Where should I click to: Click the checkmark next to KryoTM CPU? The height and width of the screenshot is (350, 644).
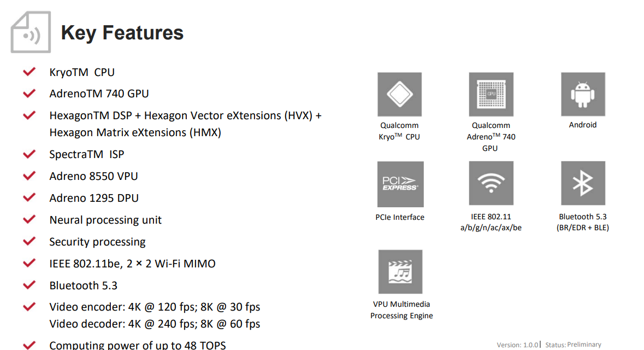coord(29,72)
